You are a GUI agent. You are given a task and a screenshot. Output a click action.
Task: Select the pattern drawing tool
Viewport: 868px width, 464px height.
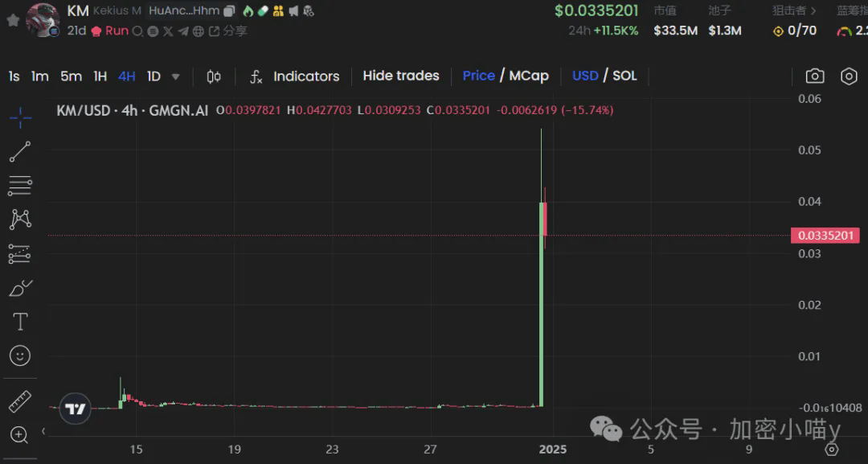click(x=20, y=220)
